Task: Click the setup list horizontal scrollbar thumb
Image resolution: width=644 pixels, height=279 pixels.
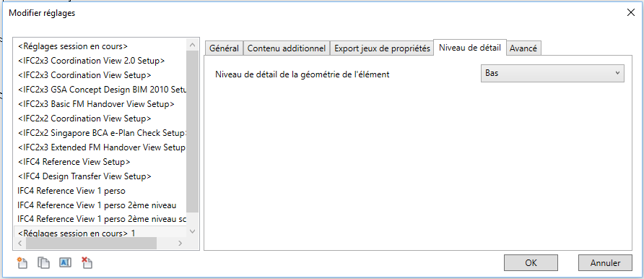Action: pyautogui.click(x=91, y=244)
